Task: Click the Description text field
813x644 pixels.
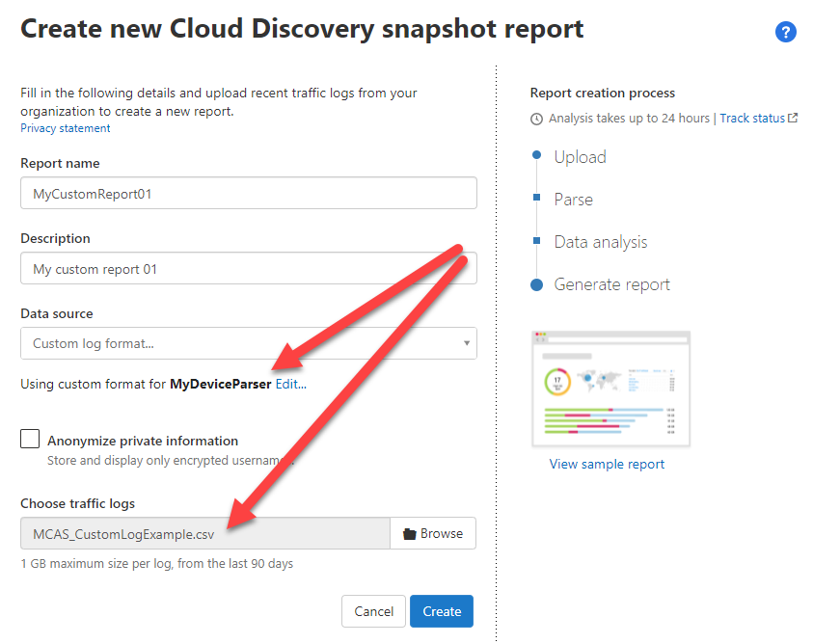Action: click(x=248, y=268)
